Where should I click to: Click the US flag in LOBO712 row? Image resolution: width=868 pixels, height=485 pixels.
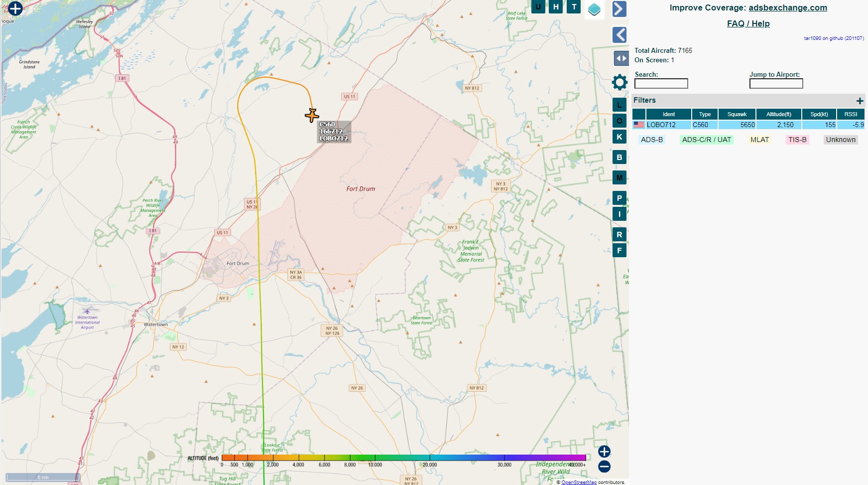pos(639,125)
